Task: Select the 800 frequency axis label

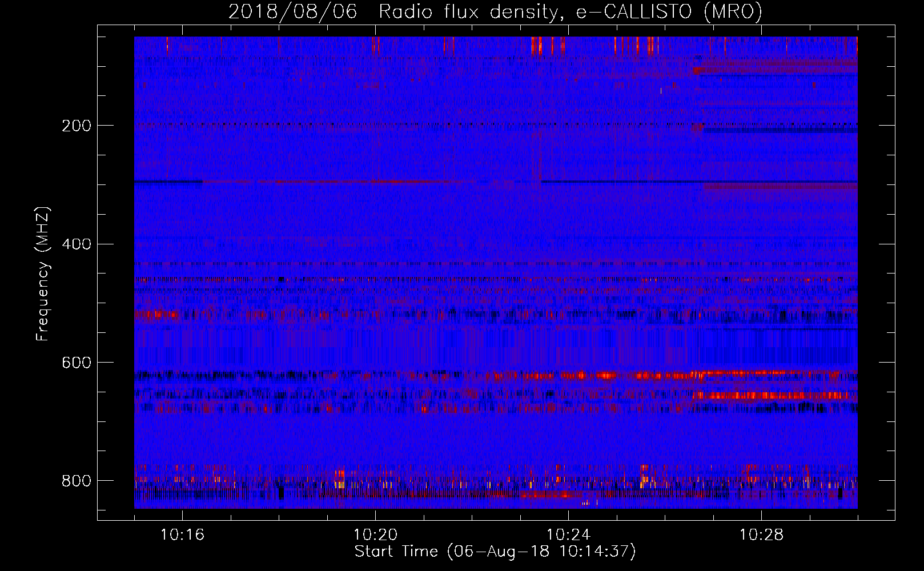Action: tap(77, 481)
